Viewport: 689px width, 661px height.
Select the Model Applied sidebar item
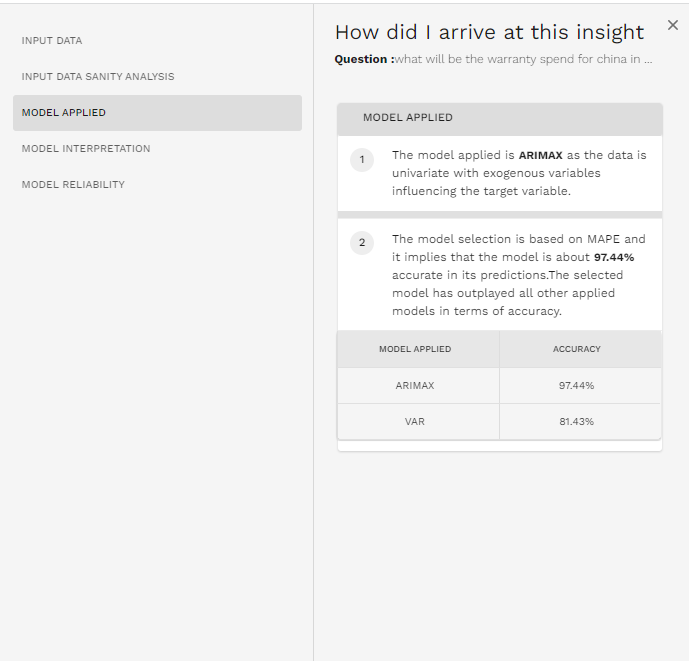coord(157,113)
